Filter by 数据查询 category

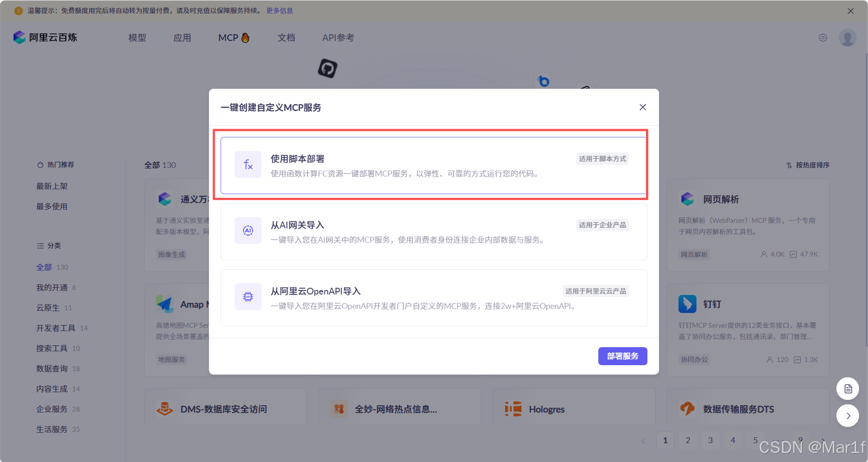(58, 368)
